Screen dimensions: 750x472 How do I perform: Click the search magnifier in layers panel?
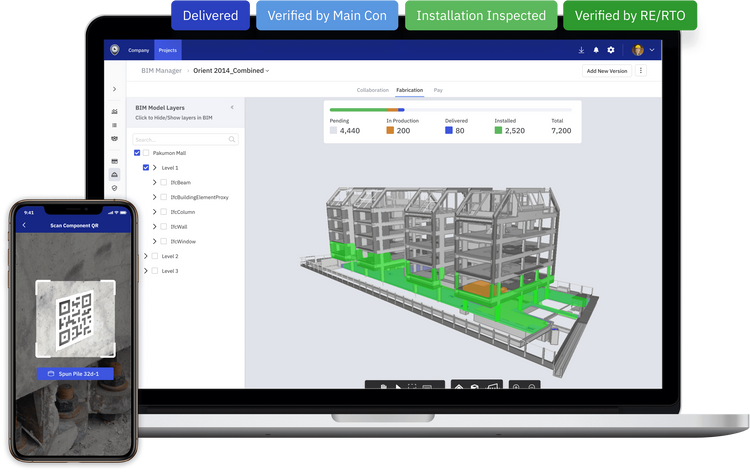tap(233, 139)
